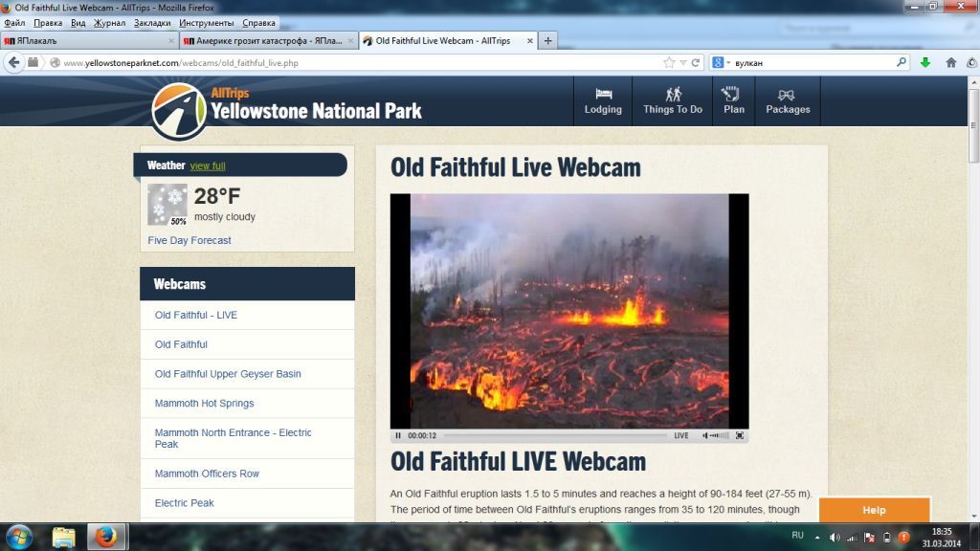The image size is (980, 551).
Task: Open Things To Do section
Action: click(673, 101)
